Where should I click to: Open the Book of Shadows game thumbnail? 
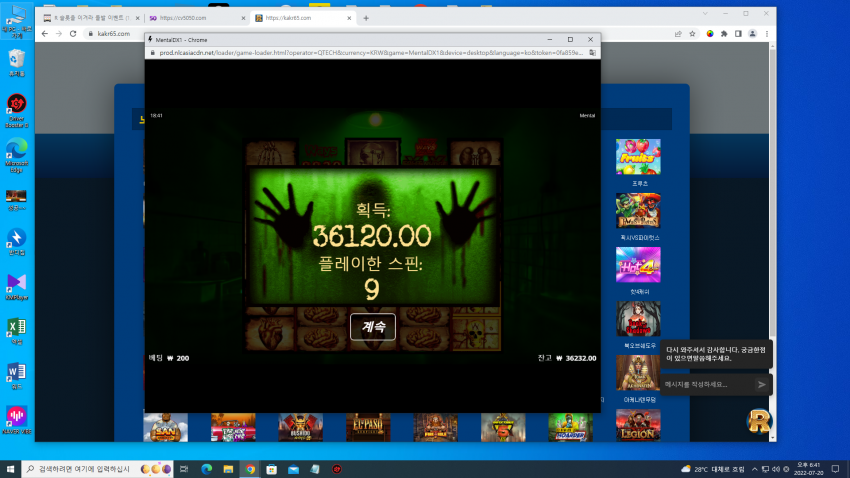[x=638, y=319]
